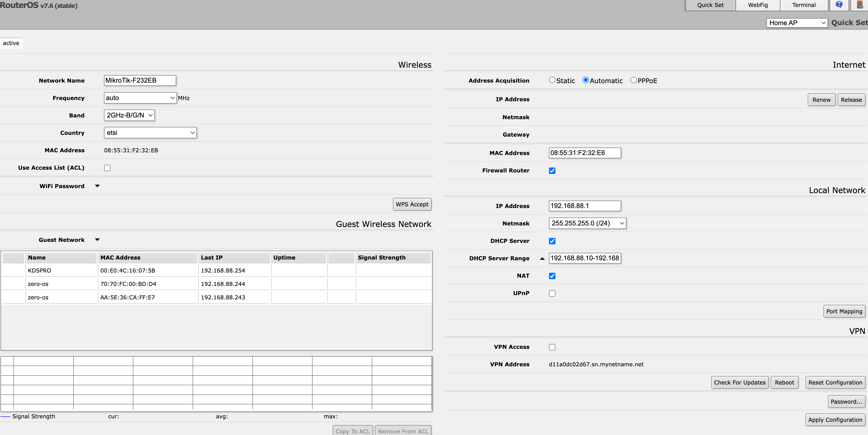Viewport: 868px width, 435px height.
Task: Sort clients by Uptime column header
Action: [299, 257]
